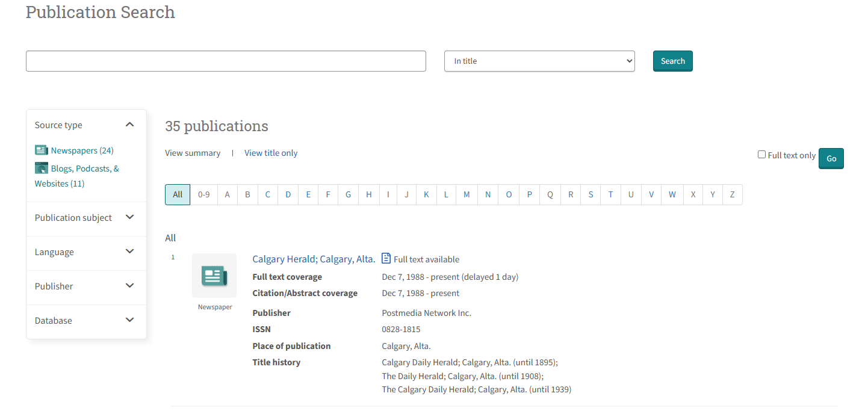Open the Calgary Herald publication link
The image size is (868, 414).
(314, 259)
